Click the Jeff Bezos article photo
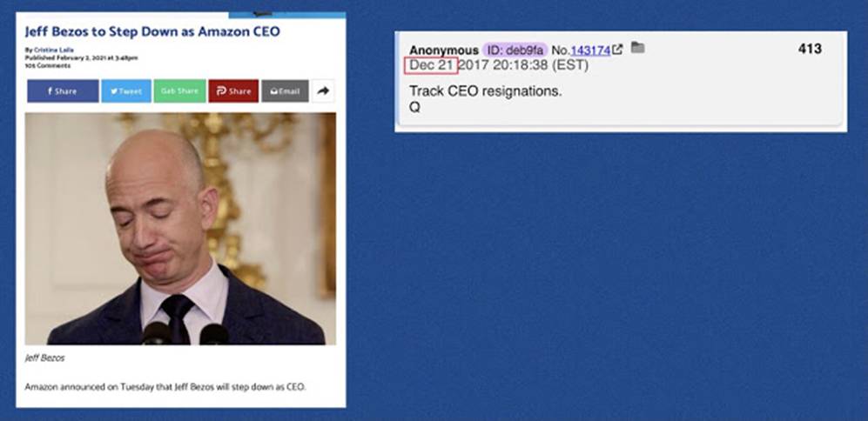 pos(180,229)
